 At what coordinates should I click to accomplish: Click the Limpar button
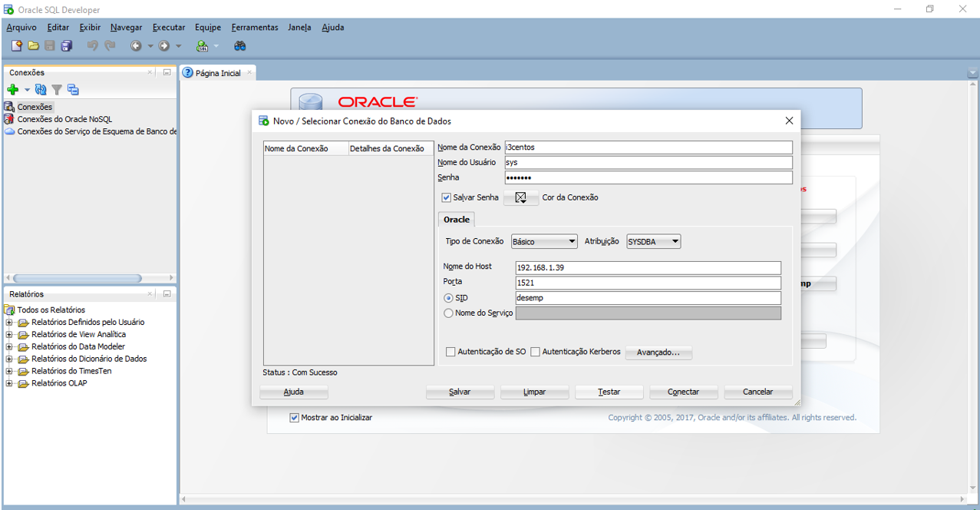point(535,392)
